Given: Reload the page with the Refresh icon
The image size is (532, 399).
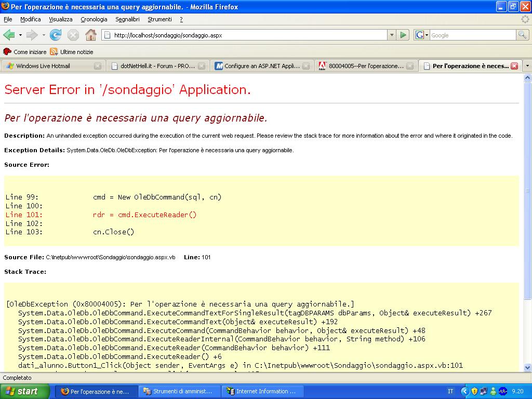Looking at the screenshot, I should coord(56,35).
